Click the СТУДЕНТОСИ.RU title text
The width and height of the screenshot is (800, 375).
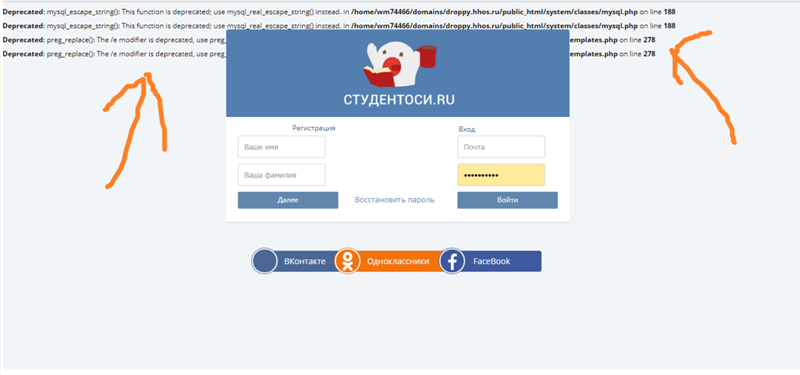(398, 100)
